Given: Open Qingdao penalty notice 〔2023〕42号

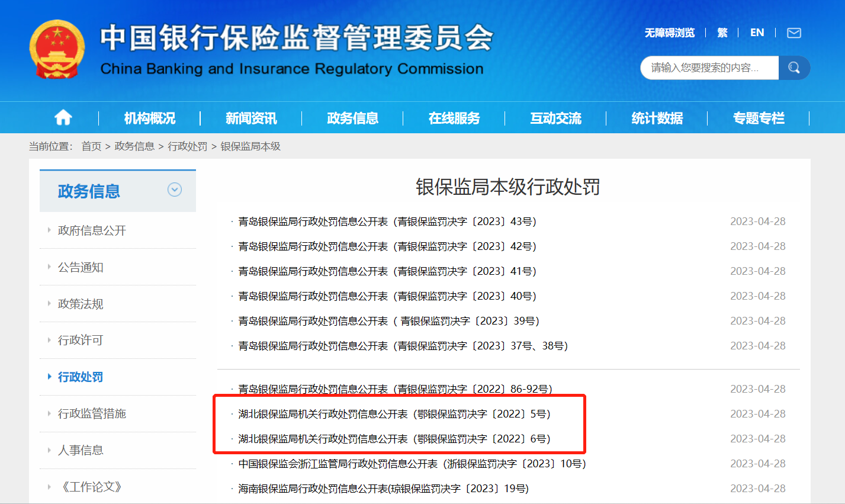Looking at the screenshot, I should coord(387,246).
